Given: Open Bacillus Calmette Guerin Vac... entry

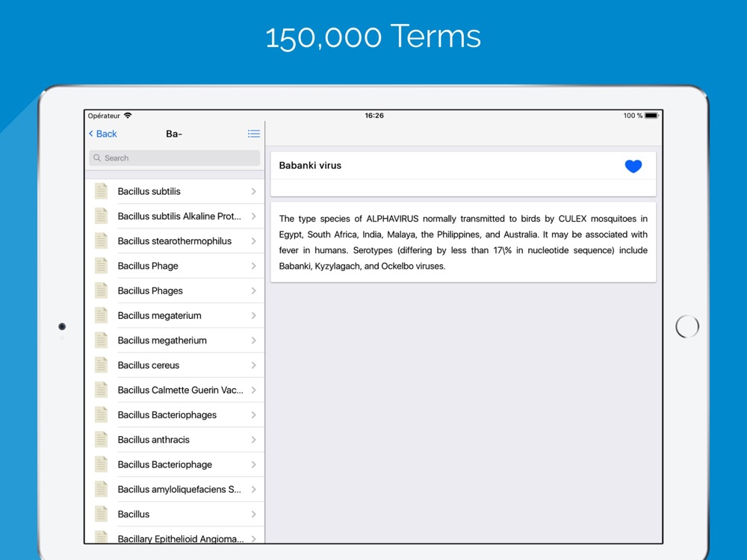Looking at the screenshot, I should [174, 390].
